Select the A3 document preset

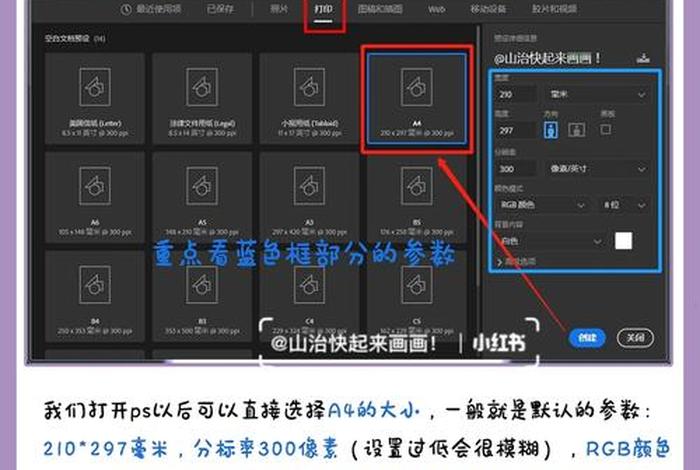(x=309, y=197)
